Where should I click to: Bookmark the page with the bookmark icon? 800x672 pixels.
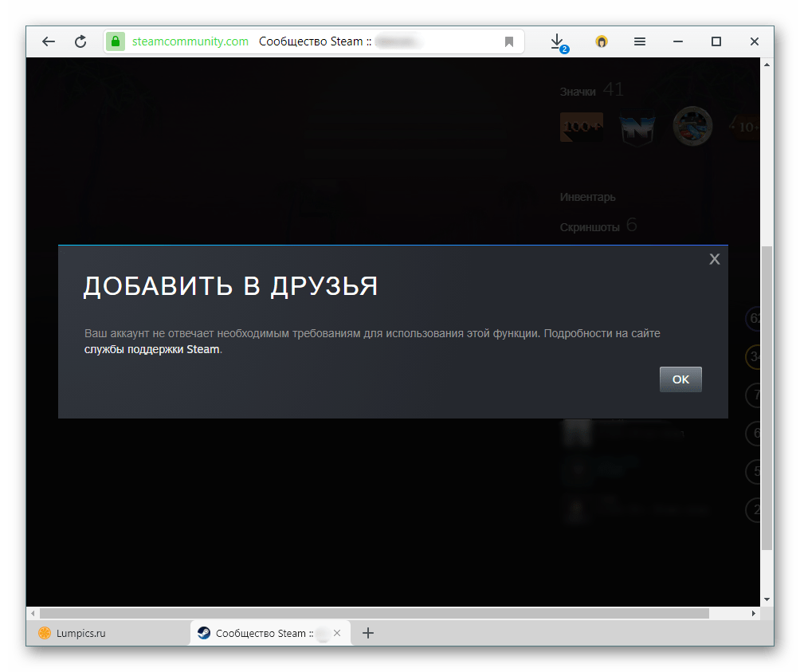point(508,41)
